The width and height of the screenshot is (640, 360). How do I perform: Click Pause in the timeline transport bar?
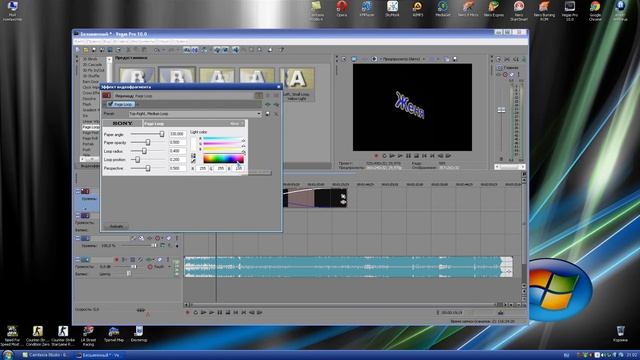coord(220,312)
